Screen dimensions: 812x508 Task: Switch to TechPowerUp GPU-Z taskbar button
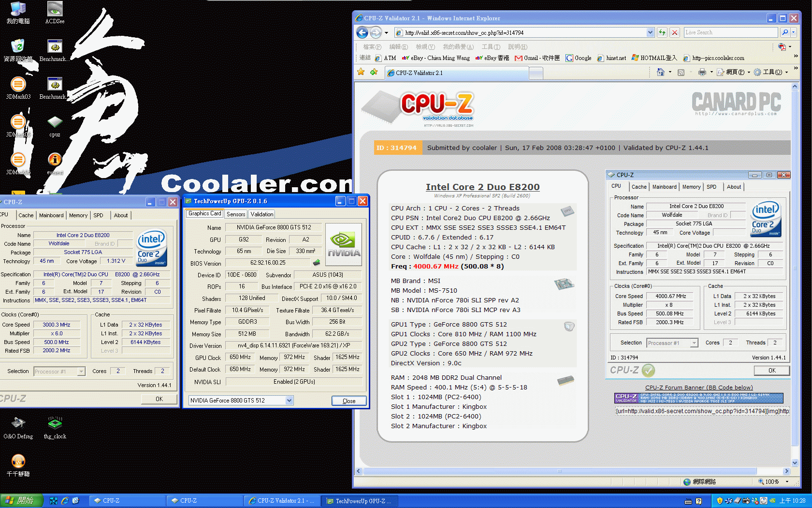pyautogui.click(x=360, y=501)
